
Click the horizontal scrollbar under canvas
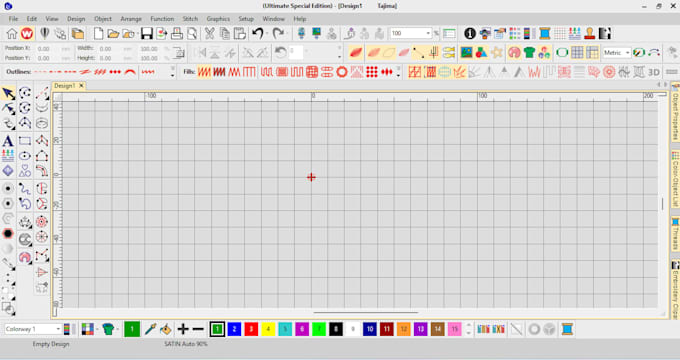click(365, 312)
